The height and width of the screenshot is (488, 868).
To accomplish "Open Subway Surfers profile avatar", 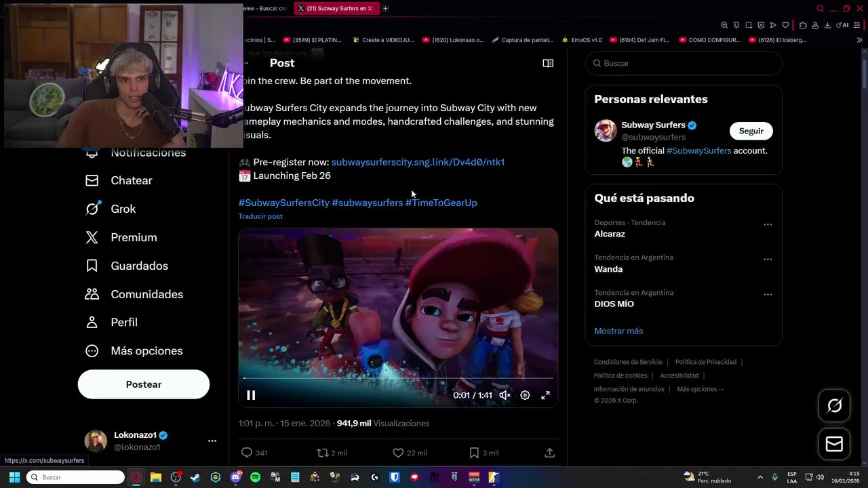I will tap(606, 131).
